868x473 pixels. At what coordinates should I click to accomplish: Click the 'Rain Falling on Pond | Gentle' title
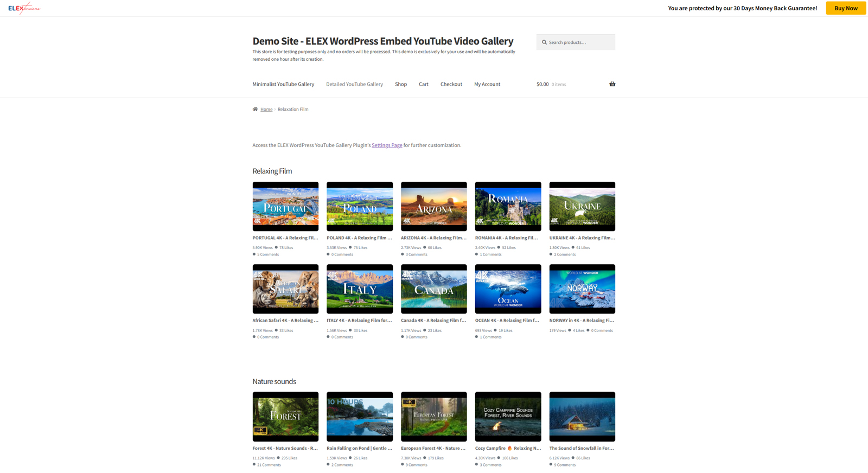pos(359,449)
